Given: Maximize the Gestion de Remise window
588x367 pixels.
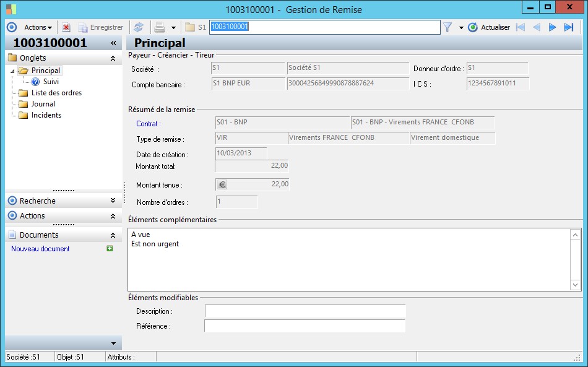Looking at the screenshot, I should tap(548, 7).
